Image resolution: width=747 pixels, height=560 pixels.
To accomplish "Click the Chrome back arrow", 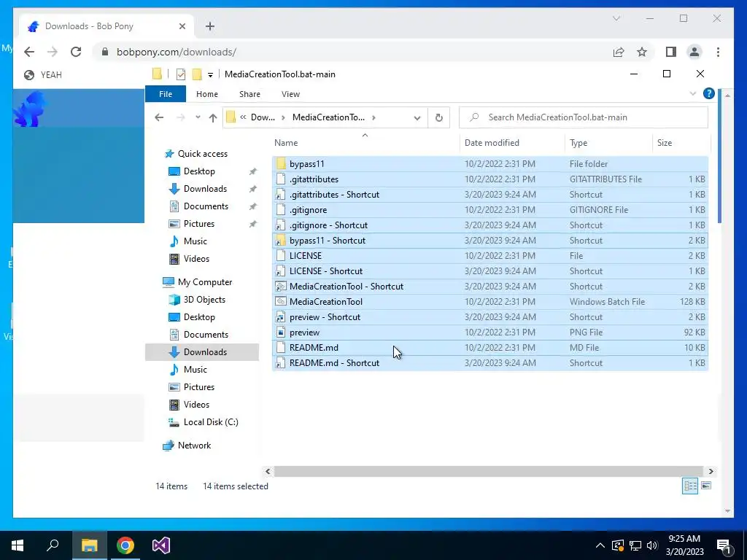I will 29,52.
